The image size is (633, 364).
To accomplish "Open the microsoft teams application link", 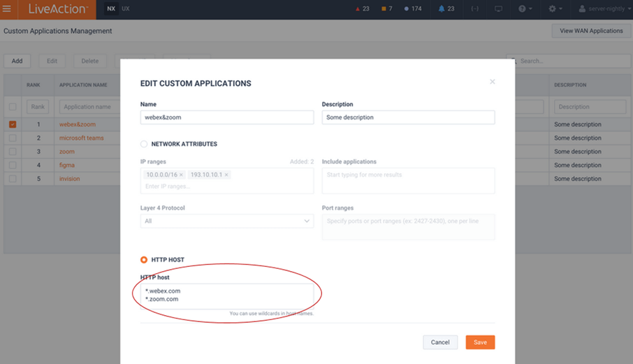I will click(x=82, y=138).
